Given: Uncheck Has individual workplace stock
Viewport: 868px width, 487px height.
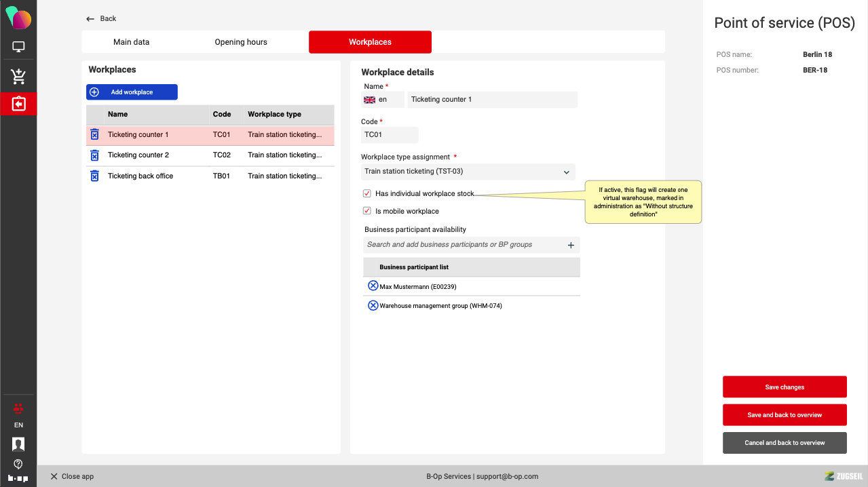Looking at the screenshot, I should [367, 194].
